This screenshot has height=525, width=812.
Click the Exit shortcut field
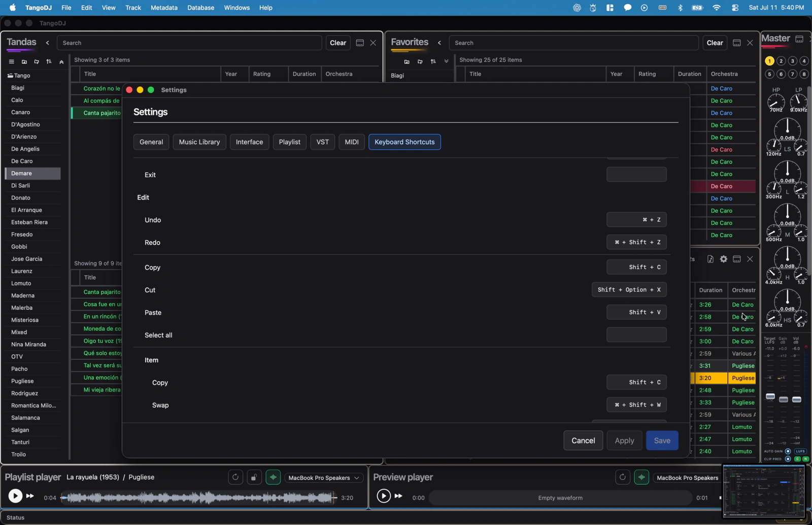pyautogui.click(x=636, y=175)
